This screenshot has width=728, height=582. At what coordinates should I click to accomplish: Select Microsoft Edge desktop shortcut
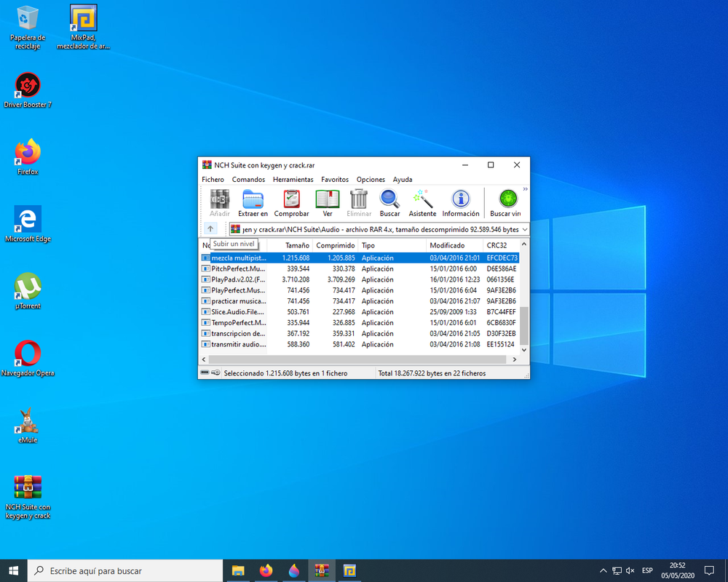pyautogui.click(x=28, y=224)
